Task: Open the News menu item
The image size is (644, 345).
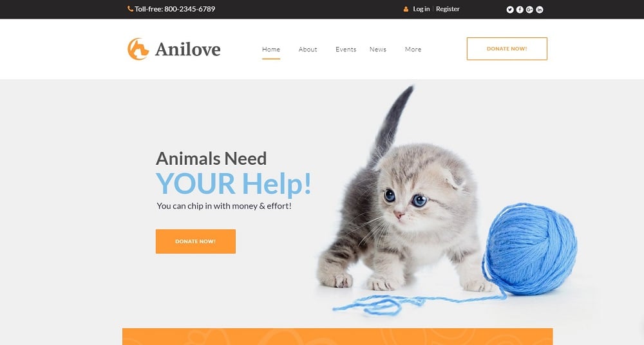Action: coord(378,50)
